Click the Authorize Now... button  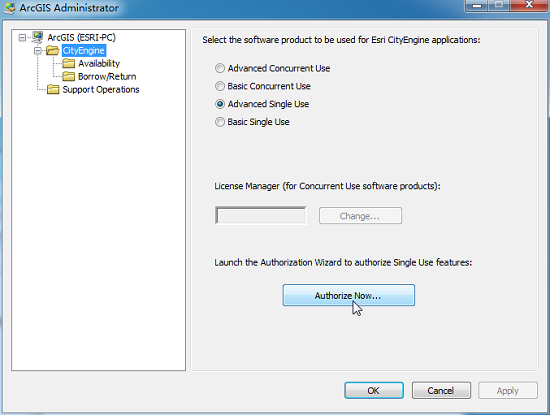[349, 295]
